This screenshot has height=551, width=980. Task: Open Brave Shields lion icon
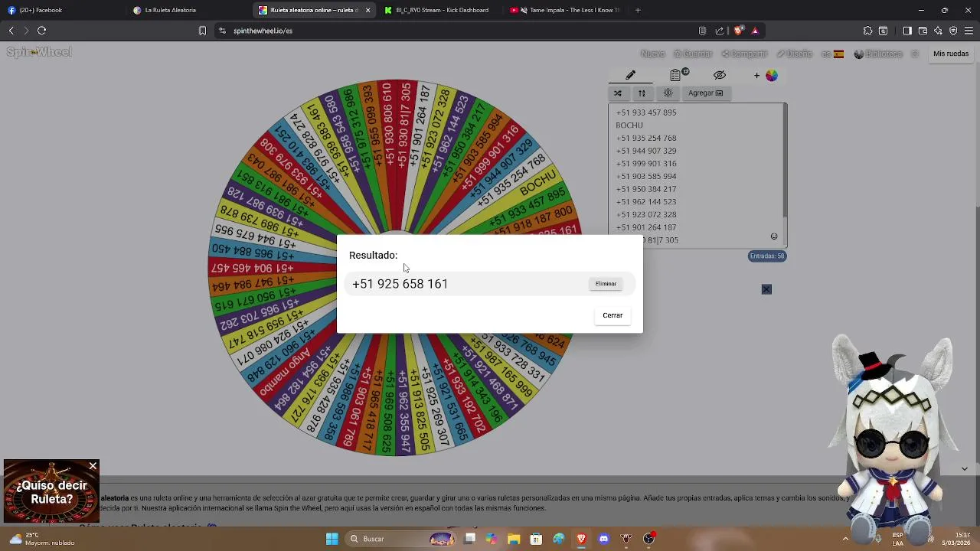(x=738, y=31)
